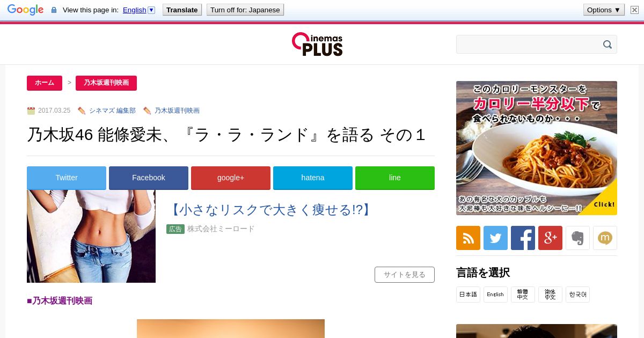Viewport: 644px width, 338px height.
Task: Click Turn off for: Japanese button
Action: click(x=245, y=10)
